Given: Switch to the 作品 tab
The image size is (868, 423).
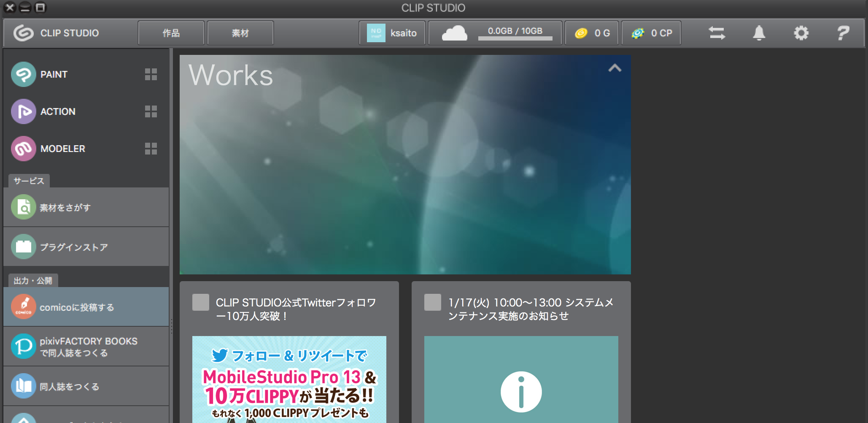Looking at the screenshot, I should pyautogui.click(x=171, y=33).
